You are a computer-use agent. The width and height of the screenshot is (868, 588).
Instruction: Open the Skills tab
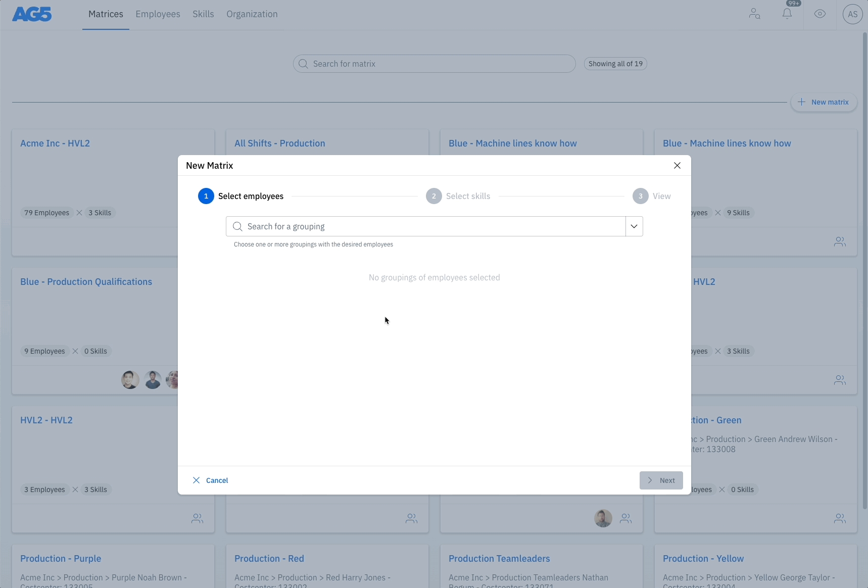tap(203, 14)
